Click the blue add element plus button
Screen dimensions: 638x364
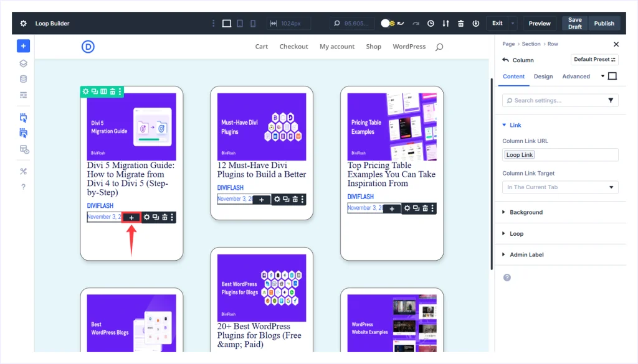point(23,46)
